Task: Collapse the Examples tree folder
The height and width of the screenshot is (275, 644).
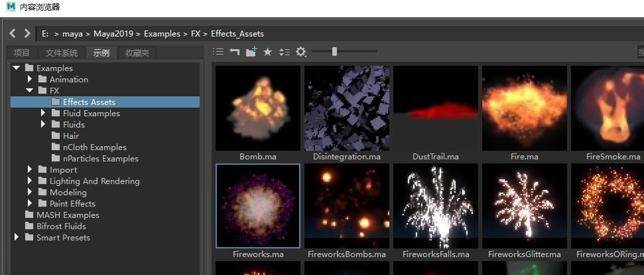Action: coord(17,68)
